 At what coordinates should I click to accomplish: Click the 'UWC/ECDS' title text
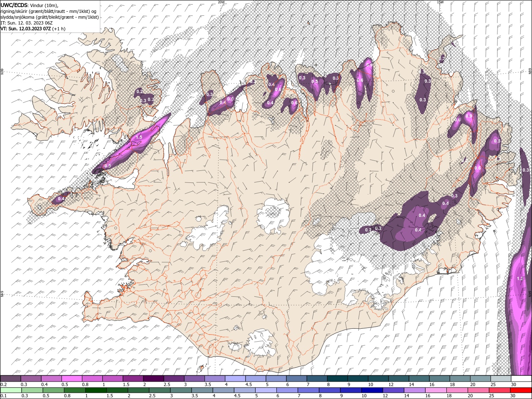(14, 5)
